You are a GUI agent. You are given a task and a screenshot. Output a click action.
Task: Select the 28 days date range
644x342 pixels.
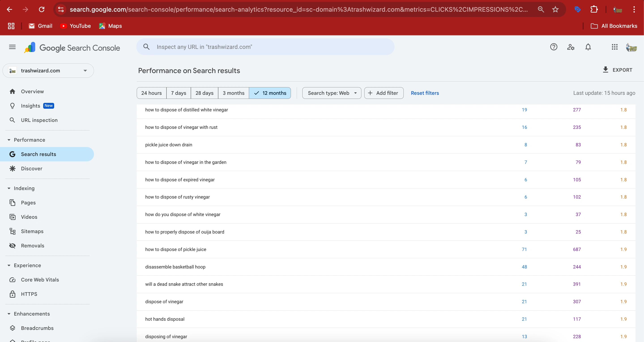pos(204,93)
